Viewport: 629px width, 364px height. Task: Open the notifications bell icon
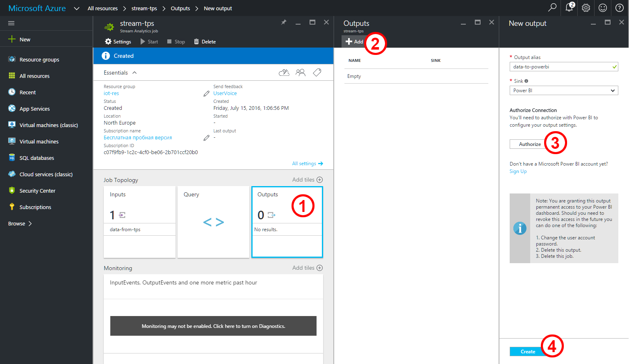[x=569, y=8]
